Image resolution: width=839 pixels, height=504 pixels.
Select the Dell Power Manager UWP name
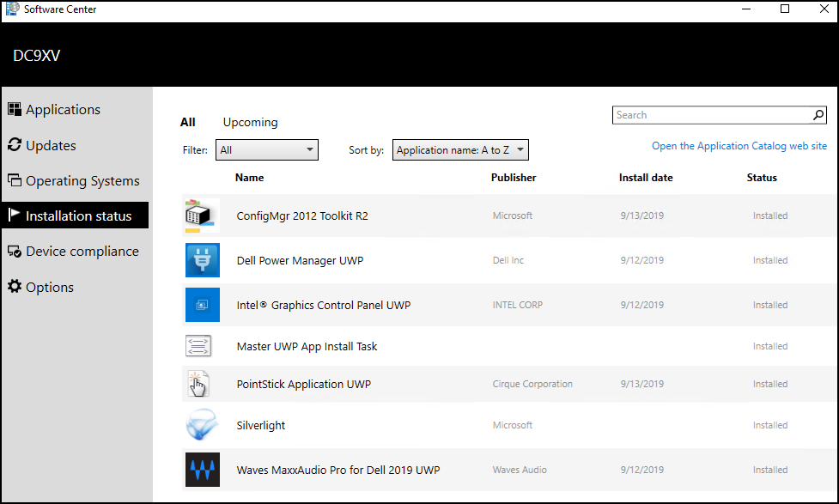(x=301, y=260)
